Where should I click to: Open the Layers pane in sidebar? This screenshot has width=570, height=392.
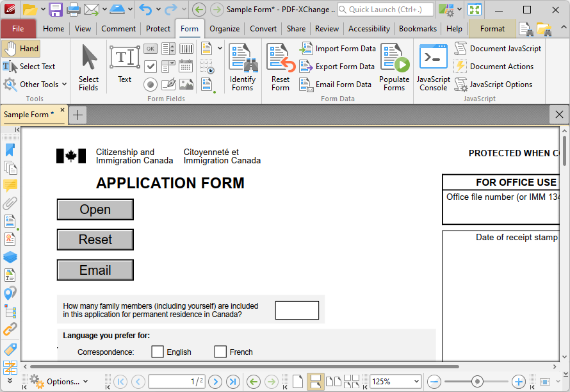[x=10, y=257]
